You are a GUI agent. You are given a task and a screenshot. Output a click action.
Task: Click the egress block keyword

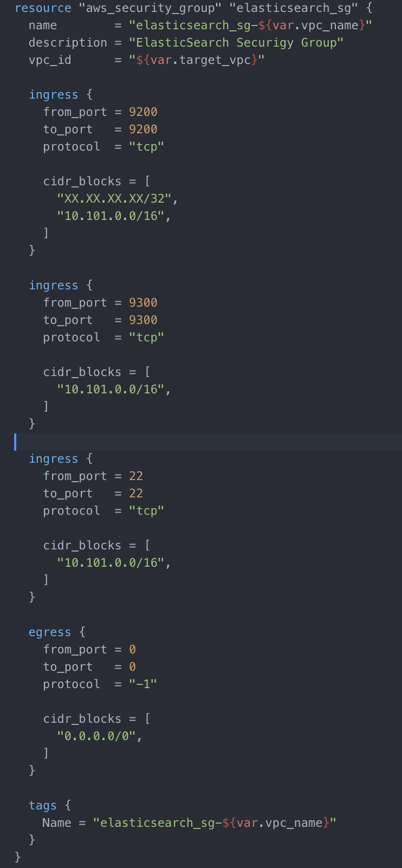click(x=50, y=632)
